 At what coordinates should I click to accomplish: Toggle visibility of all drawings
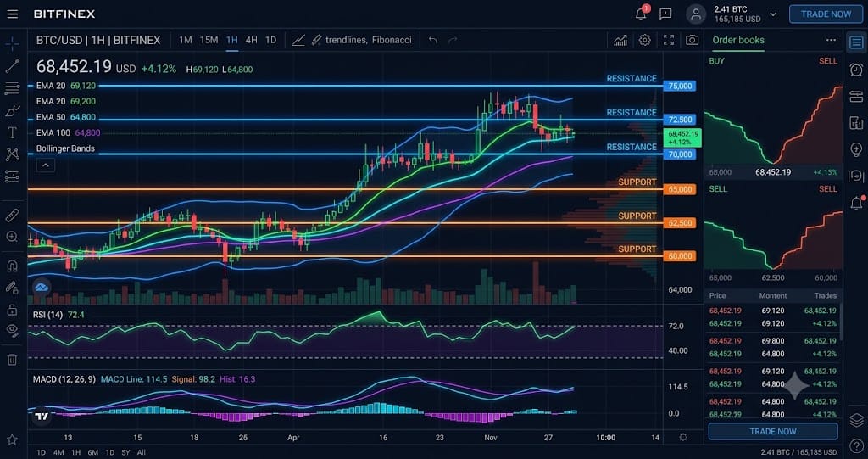coord(12,330)
